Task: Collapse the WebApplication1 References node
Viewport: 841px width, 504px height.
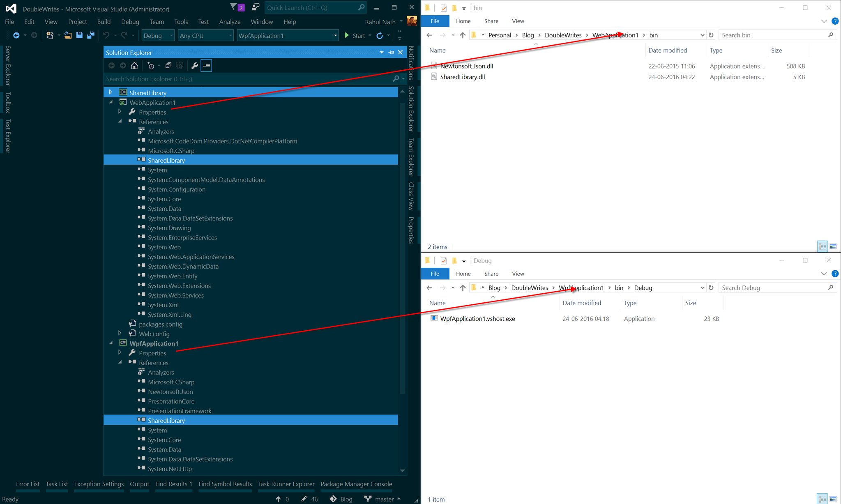Action: [120, 121]
